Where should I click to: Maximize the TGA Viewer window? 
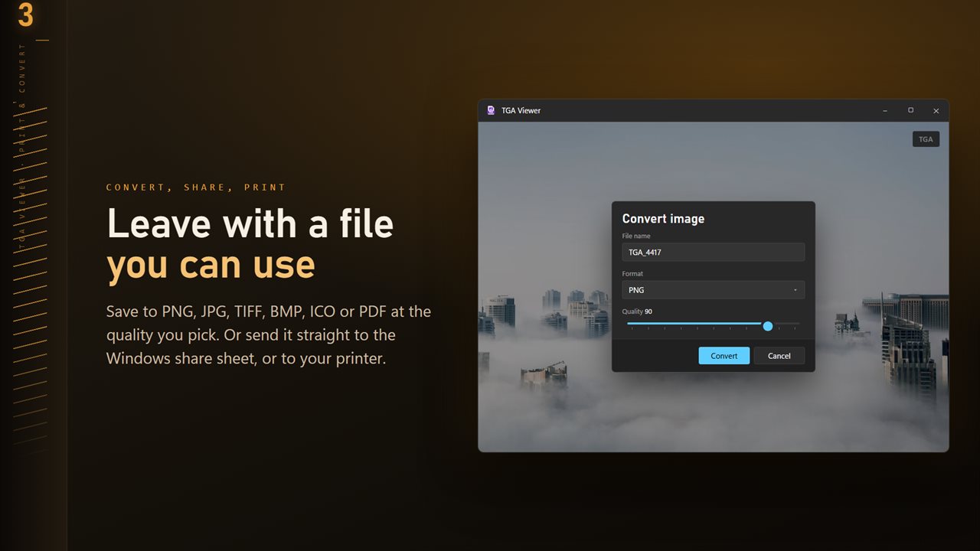coord(910,111)
